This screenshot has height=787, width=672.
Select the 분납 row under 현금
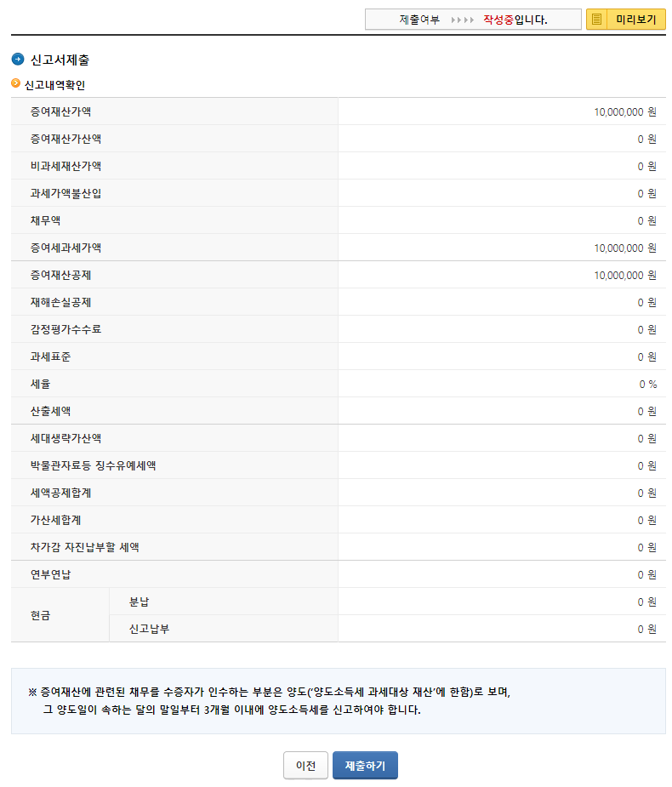(x=340, y=602)
